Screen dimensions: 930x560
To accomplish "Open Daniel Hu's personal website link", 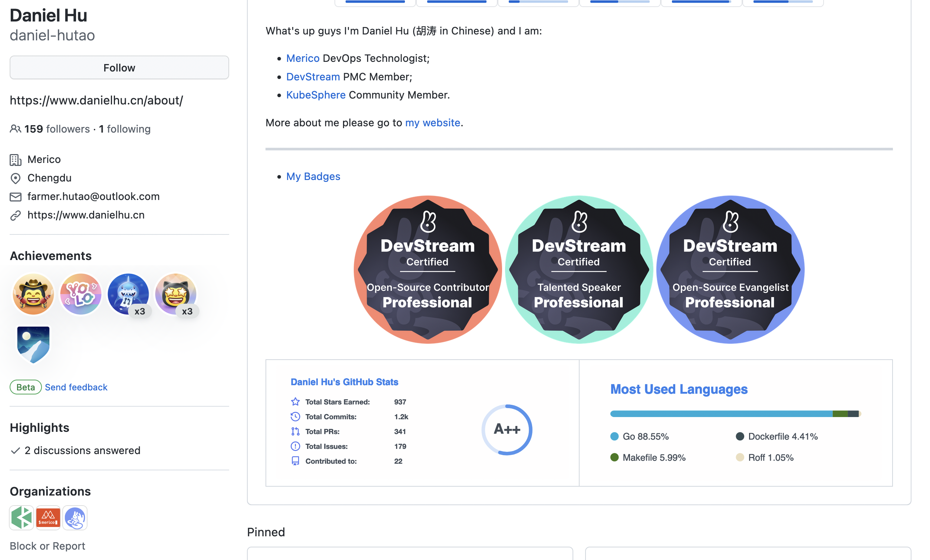I will 85,215.
